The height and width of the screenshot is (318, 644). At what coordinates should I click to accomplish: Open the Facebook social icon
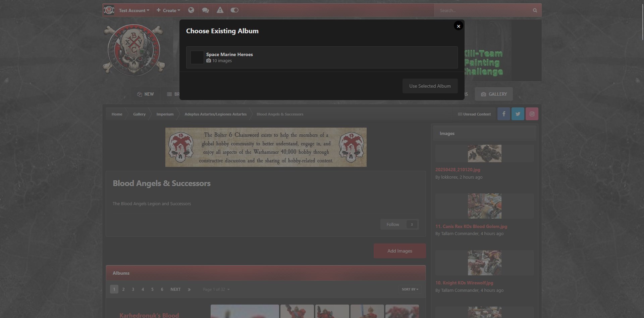[503, 114]
